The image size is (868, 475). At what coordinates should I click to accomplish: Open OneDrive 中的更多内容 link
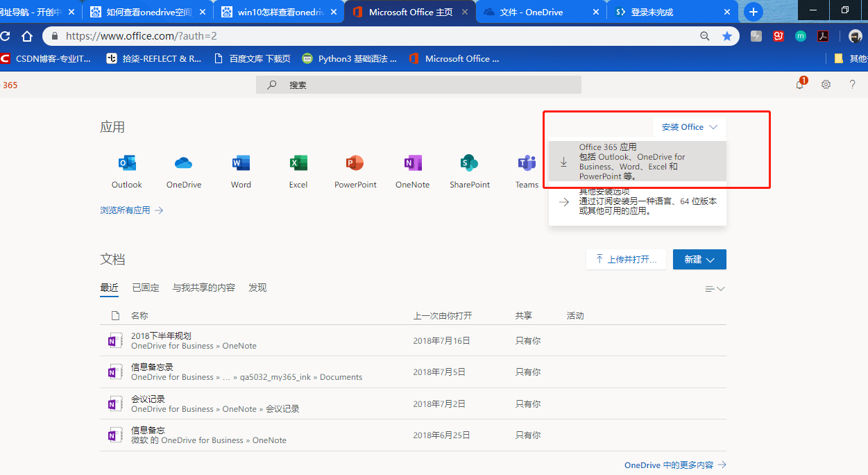tap(670, 465)
